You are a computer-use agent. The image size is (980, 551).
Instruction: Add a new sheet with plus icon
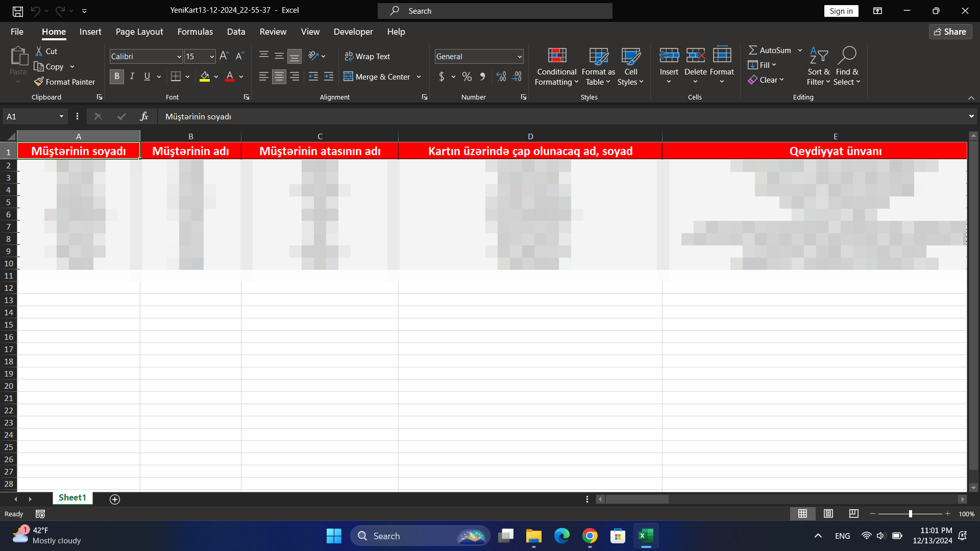(x=115, y=499)
